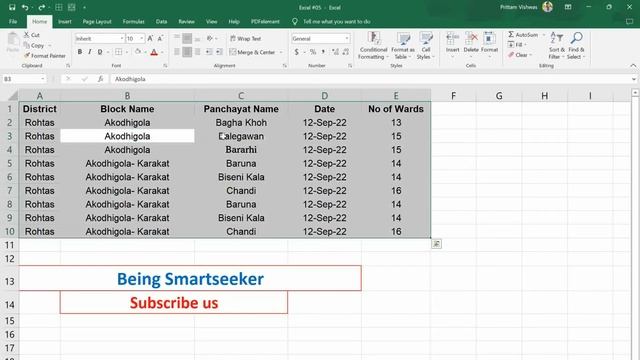Apply a border with the Borders icon
640x360 pixels.
coord(118,52)
